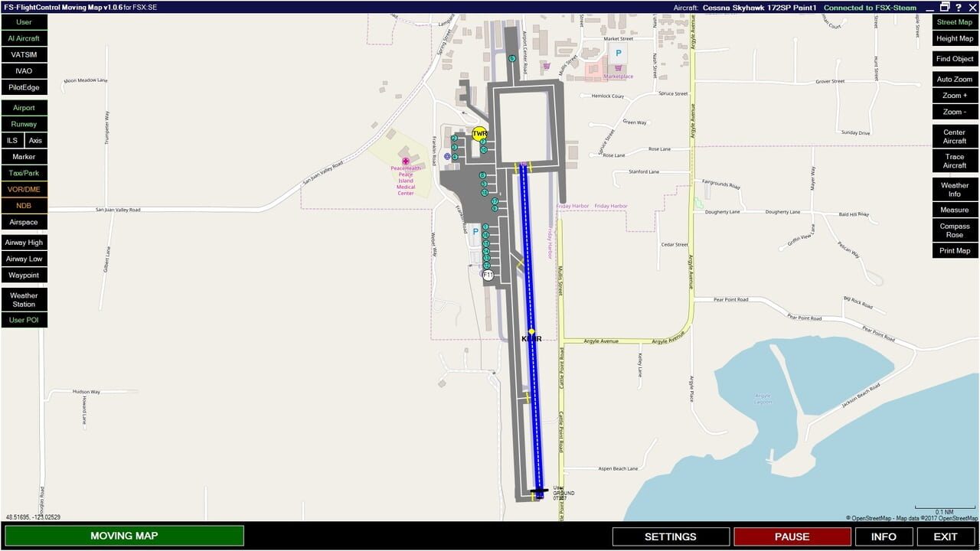
Task: Enable the Waypoint overlay
Action: coord(24,275)
